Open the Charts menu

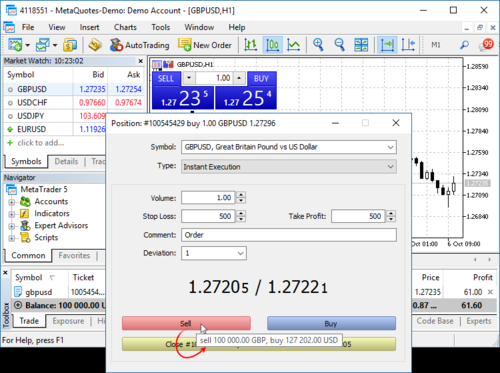pyautogui.click(x=125, y=27)
